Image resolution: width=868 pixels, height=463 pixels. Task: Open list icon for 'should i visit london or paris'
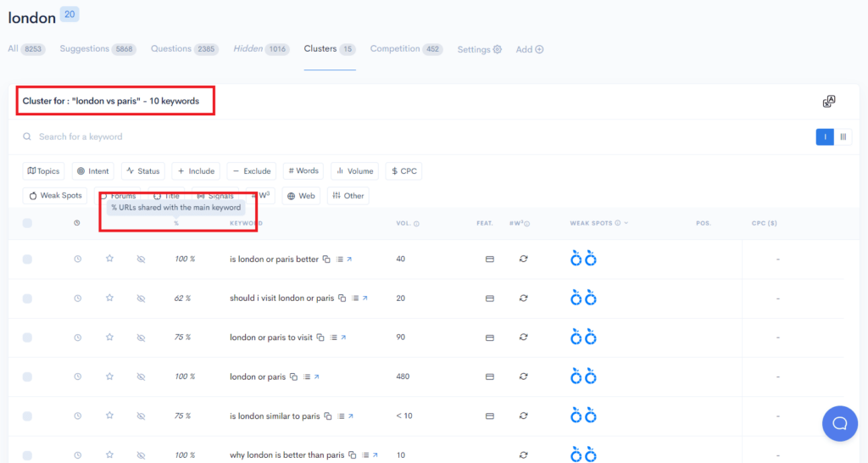point(355,298)
